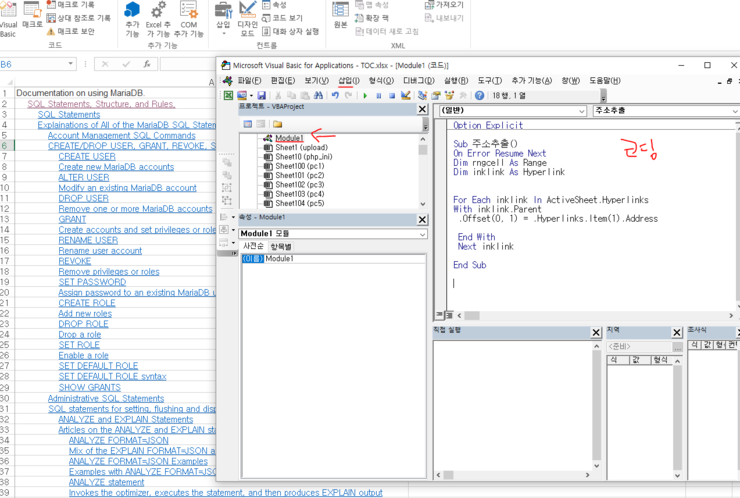Open the SQL Statements hyperlink in the sheet
Viewport: 740px width, 498px height.
[x=69, y=114]
